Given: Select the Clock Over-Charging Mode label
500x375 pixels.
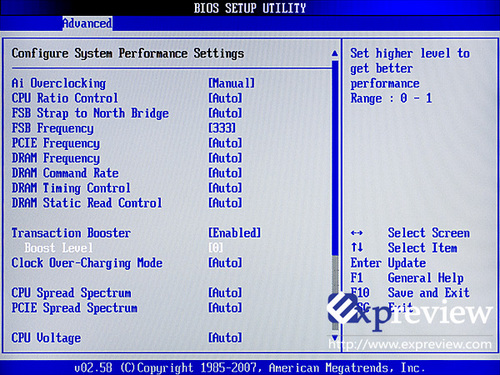Looking at the screenshot, I should 87,263.
